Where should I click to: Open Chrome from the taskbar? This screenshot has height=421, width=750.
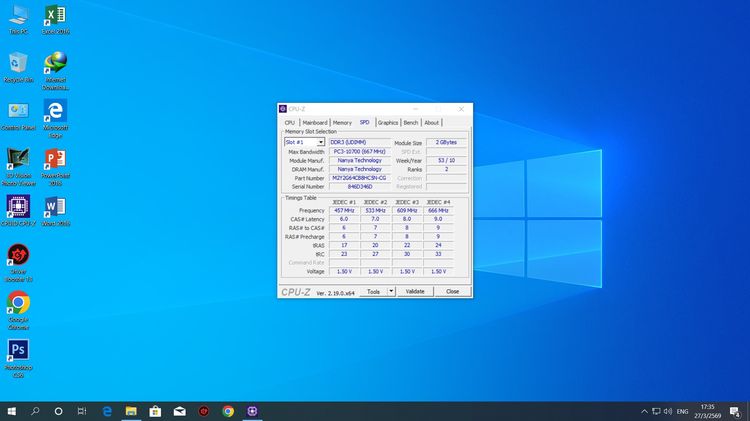pos(228,411)
